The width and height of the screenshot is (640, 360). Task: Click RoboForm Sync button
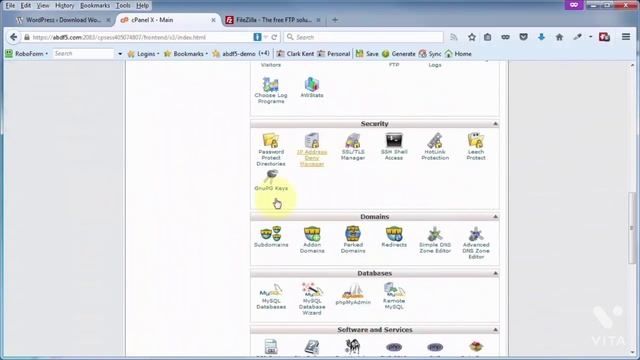(430, 54)
